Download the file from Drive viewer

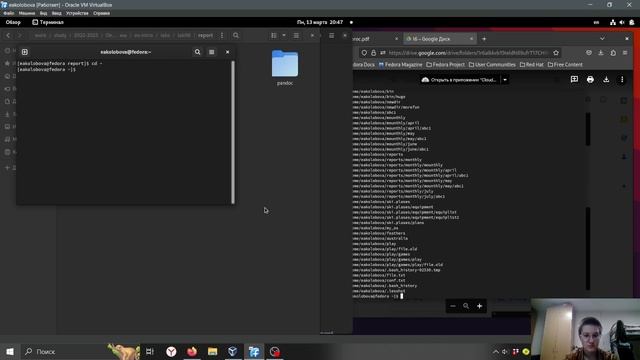pos(606,80)
